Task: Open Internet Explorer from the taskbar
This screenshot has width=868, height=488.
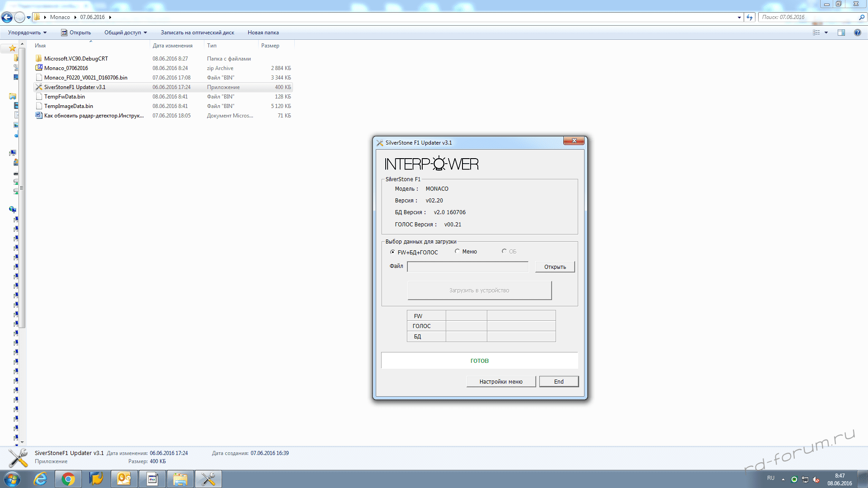Action: pos(41,479)
